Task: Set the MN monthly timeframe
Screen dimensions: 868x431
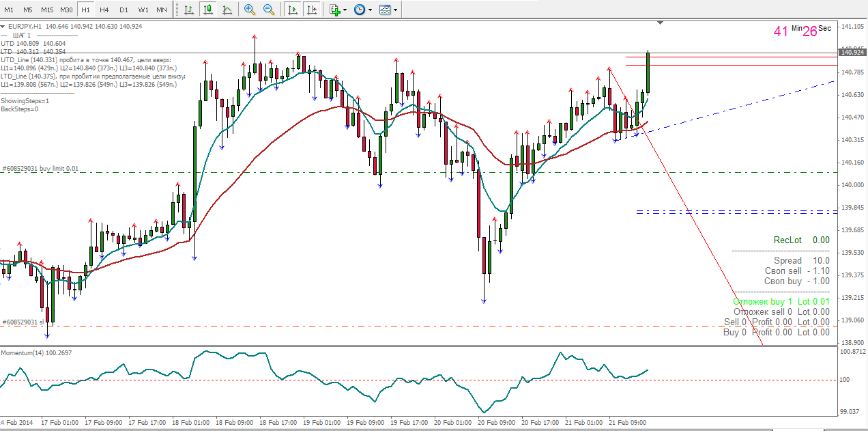Action: (x=161, y=10)
